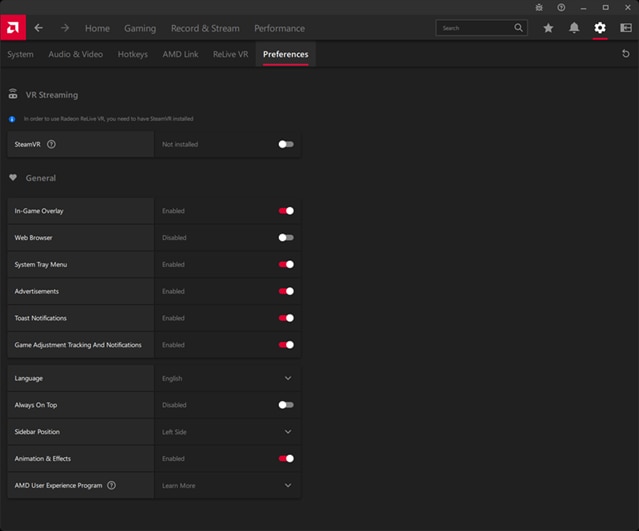Switch to AMD Link tab
The height and width of the screenshot is (531, 639).
[180, 54]
